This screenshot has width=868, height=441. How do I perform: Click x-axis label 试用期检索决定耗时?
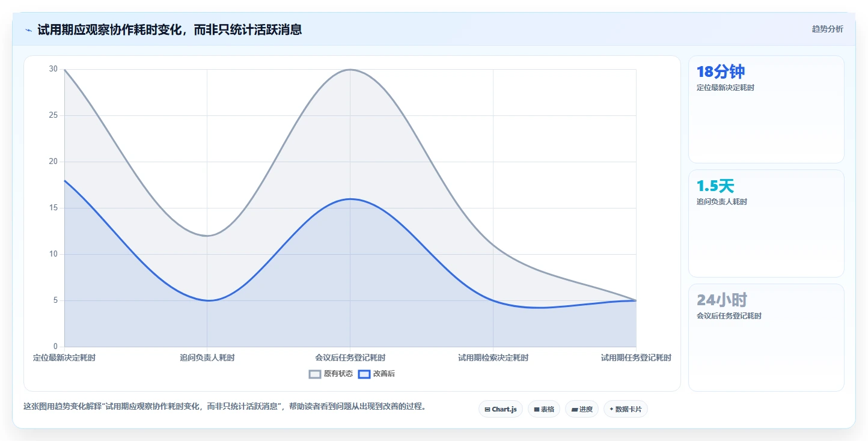[494, 357]
